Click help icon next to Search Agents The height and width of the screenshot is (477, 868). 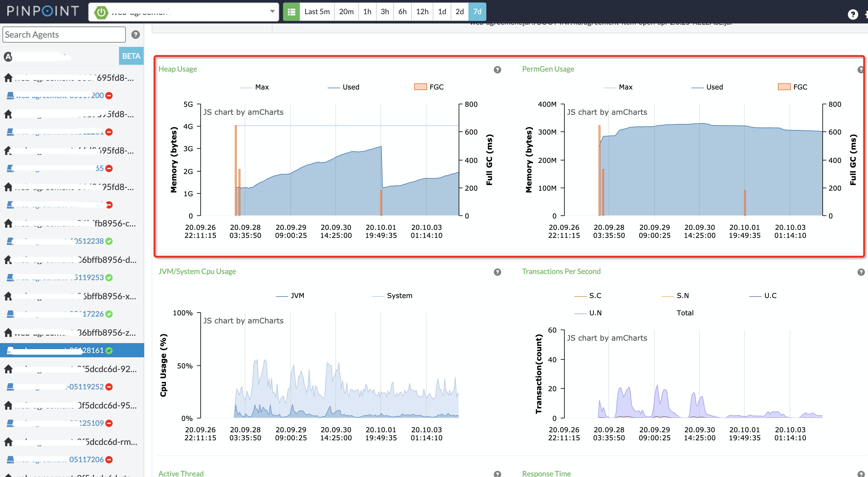click(x=135, y=35)
